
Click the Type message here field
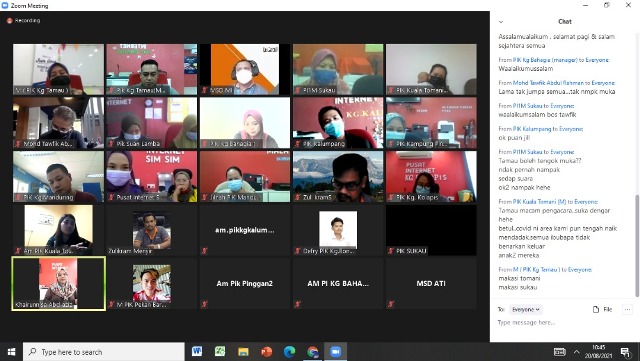(x=563, y=323)
